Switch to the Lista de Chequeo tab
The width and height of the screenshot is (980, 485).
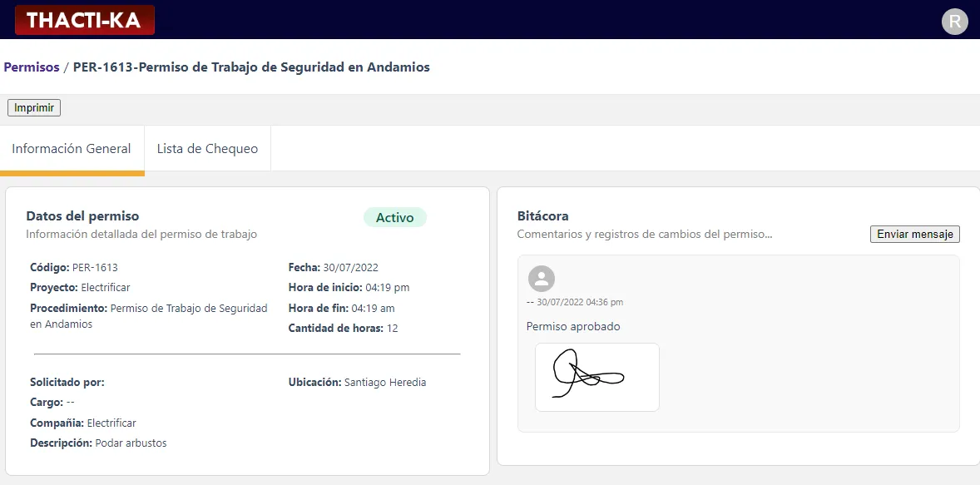coord(206,148)
